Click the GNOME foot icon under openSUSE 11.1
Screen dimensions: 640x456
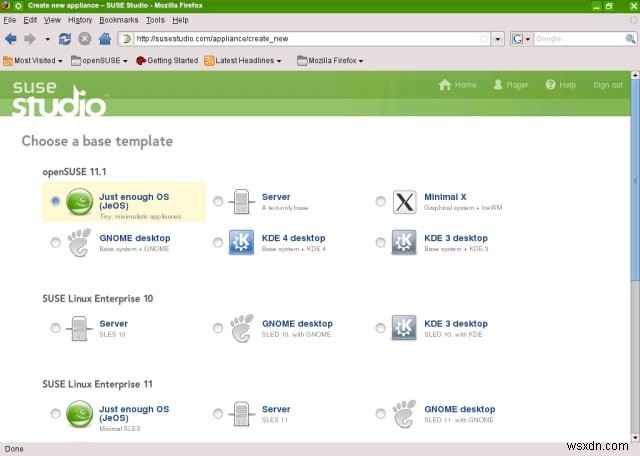79,242
